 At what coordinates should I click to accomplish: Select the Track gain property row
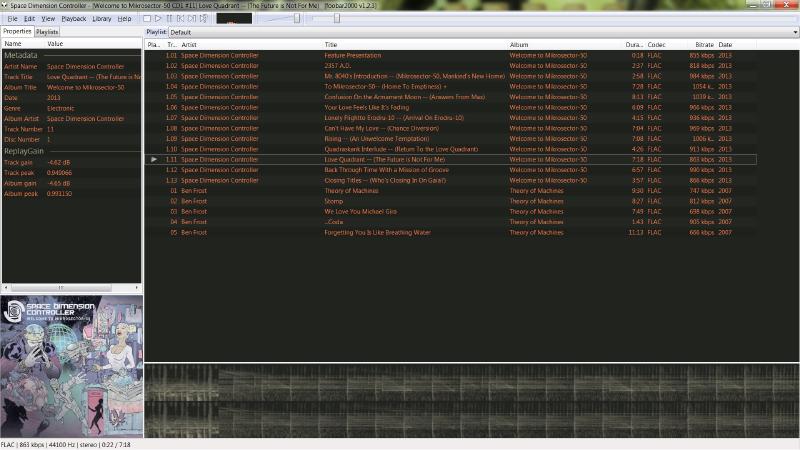[x=71, y=162]
